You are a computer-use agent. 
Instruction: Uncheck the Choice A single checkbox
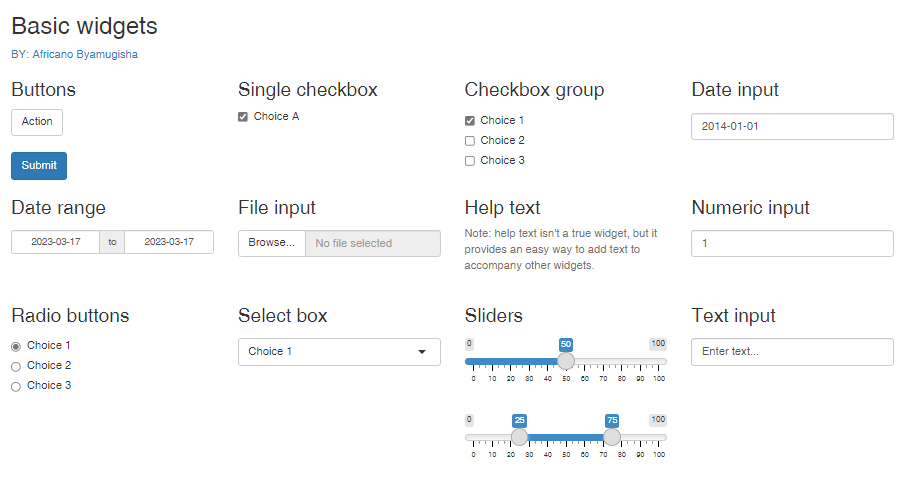coord(243,117)
